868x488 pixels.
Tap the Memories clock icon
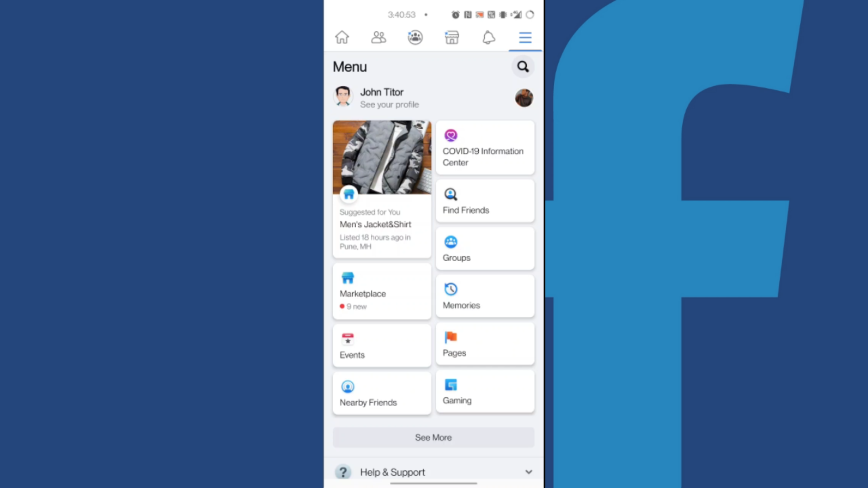pos(451,288)
